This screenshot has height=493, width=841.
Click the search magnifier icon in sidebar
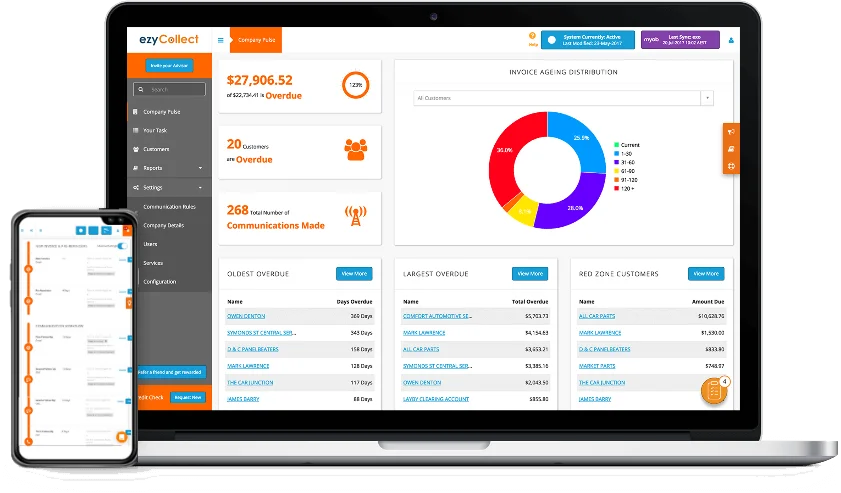(x=141, y=90)
